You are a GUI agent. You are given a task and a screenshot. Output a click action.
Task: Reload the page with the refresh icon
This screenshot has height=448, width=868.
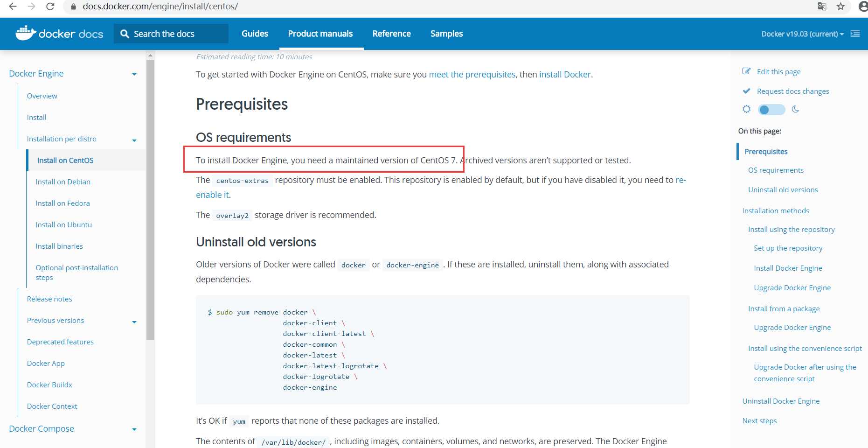(50, 7)
